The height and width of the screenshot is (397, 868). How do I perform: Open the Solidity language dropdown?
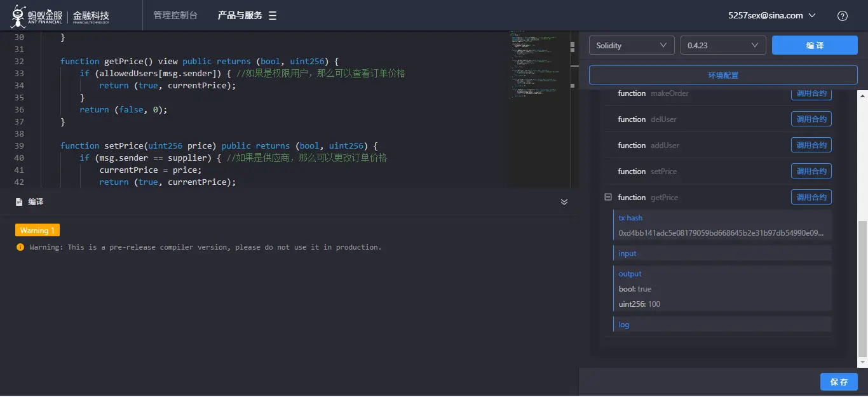pos(632,45)
